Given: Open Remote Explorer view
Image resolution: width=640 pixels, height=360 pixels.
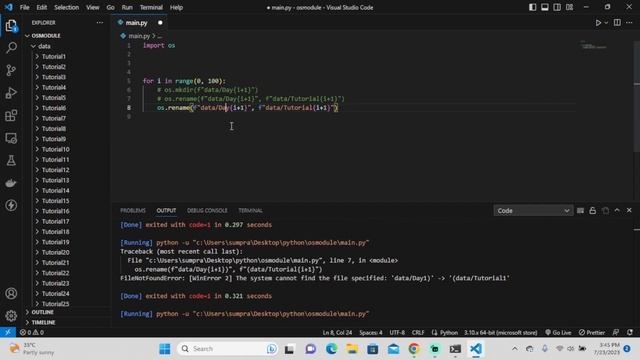Looking at the screenshot, I should pyautogui.click(x=11, y=138).
